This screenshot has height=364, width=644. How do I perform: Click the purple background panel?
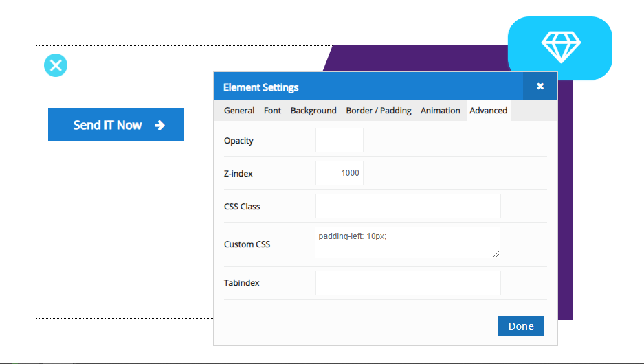[564, 206]
